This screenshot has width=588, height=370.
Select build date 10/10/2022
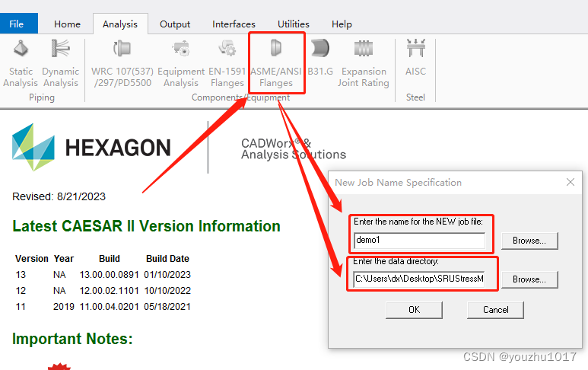pyautogui.click(x=167, y=291)
